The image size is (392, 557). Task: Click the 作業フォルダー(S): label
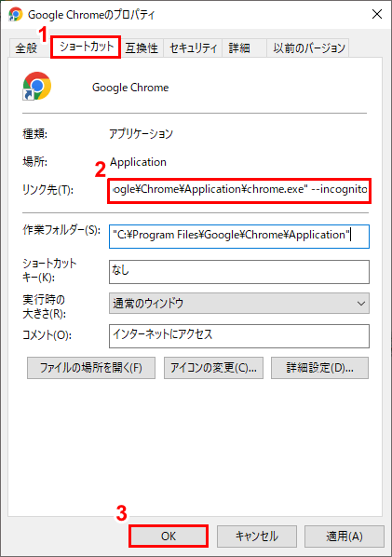[x=61, y=230]
